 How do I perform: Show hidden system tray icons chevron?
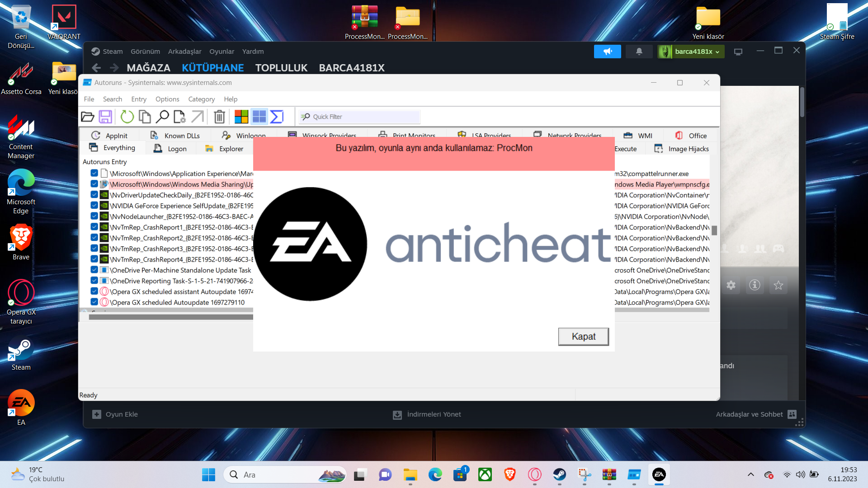pyautogui.click(x=750, y=474)
